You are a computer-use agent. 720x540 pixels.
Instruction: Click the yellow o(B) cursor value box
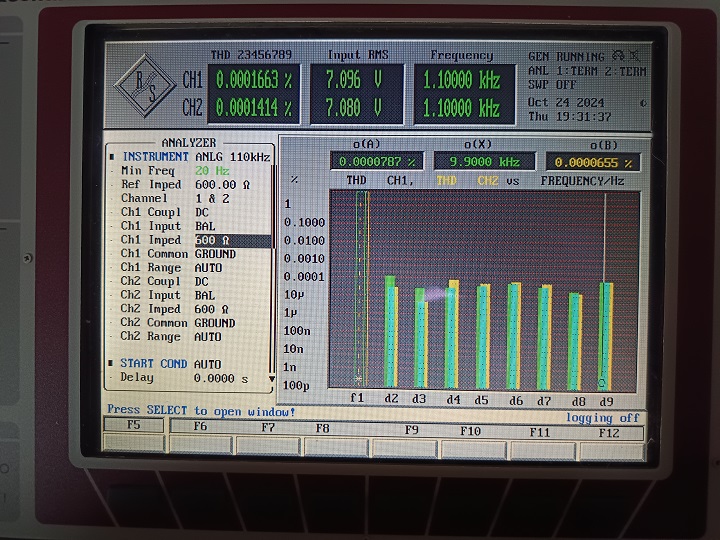pyautogui.click(x=592, y=162)
